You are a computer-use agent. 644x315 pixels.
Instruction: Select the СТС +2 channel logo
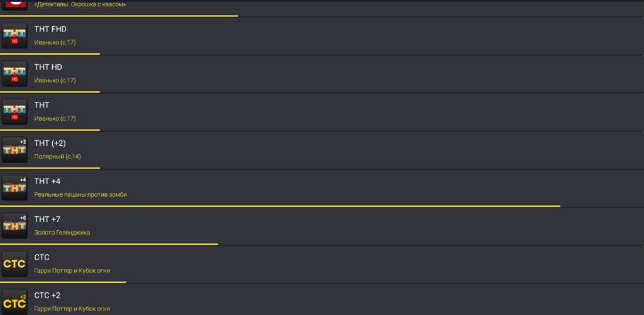[x=14, y=302]
